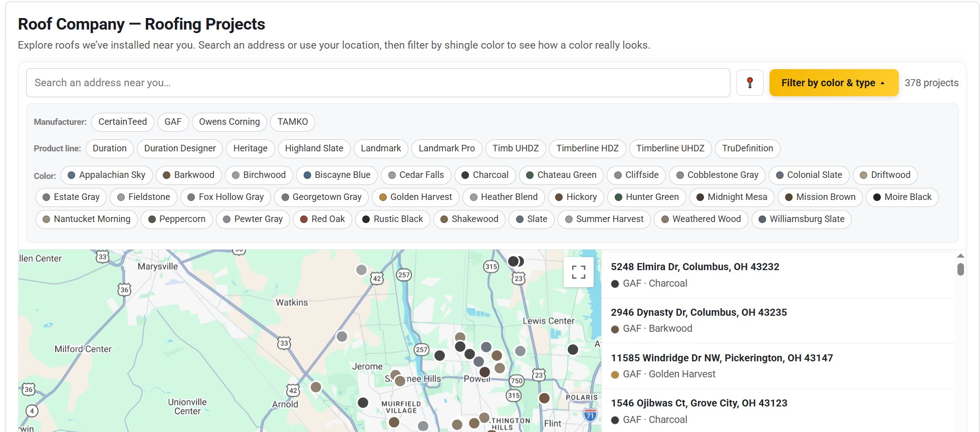
Task: Choose Hunter Green color filter
Action: tap(647, 197)
